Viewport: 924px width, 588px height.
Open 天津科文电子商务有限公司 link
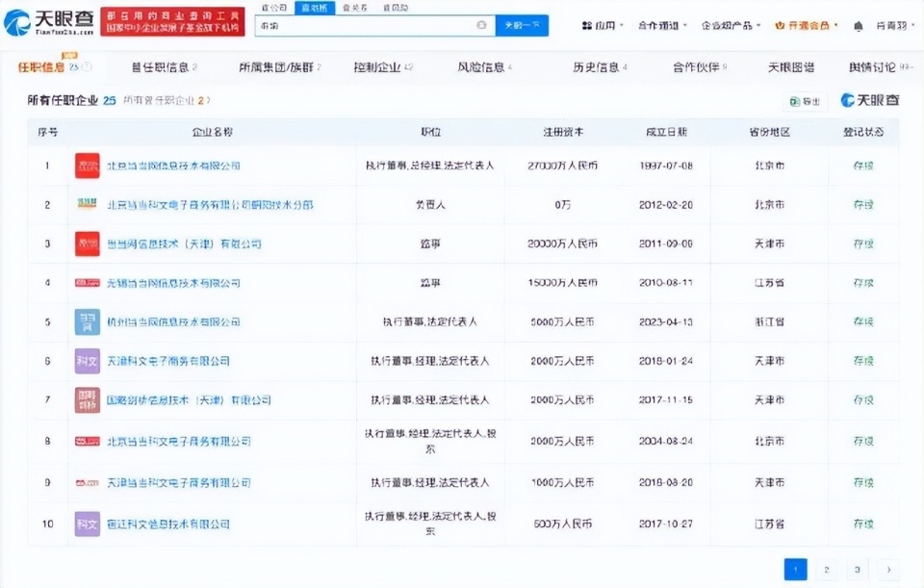168,361
